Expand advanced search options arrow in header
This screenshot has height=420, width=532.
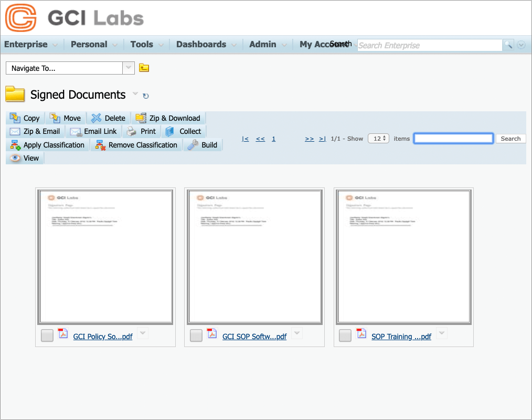pyautogui.click(x=521, y=45)
